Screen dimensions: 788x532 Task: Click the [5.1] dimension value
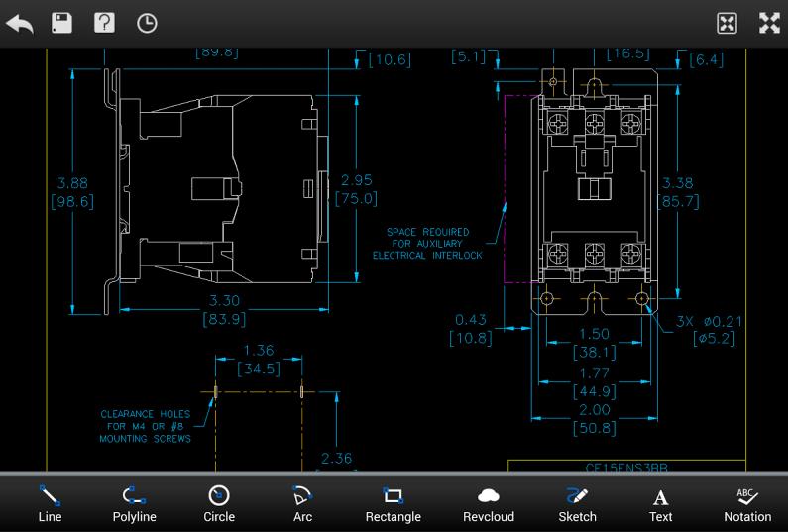469,56
